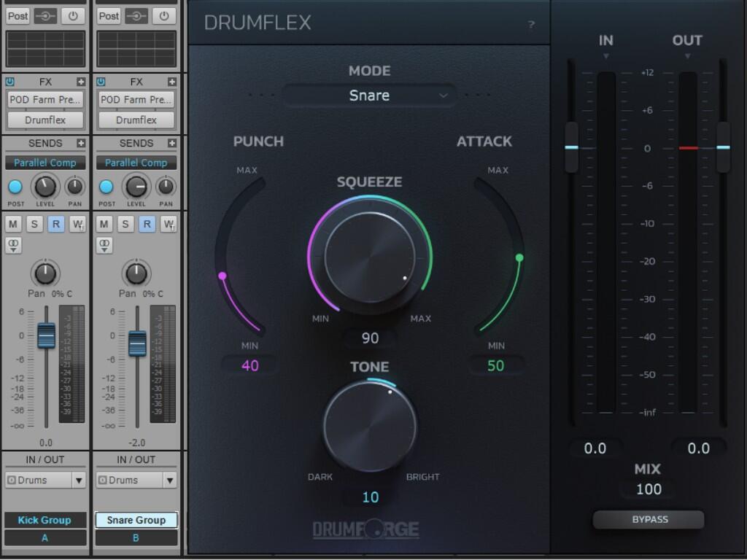This screenshot has width=747, height=560.
Task: Click the Attack arc slider handle
Action: click(519, 257)
